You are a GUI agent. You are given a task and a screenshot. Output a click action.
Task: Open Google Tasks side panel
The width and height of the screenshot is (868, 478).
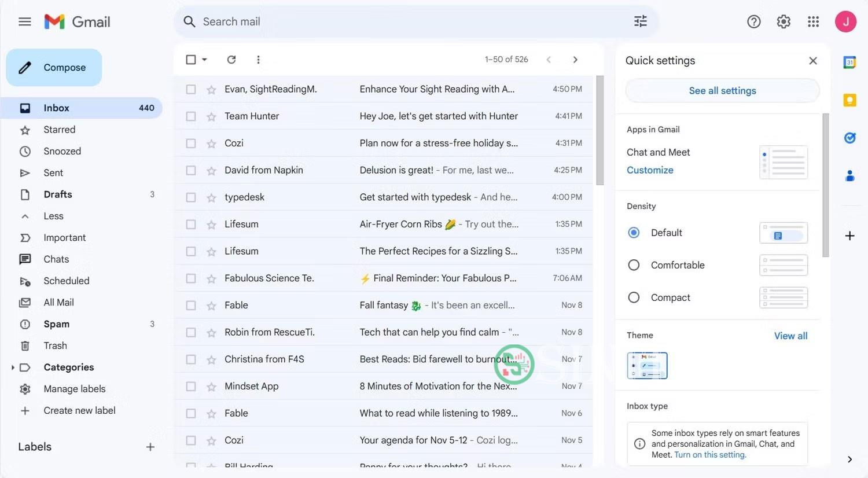[x=849, y=138]
